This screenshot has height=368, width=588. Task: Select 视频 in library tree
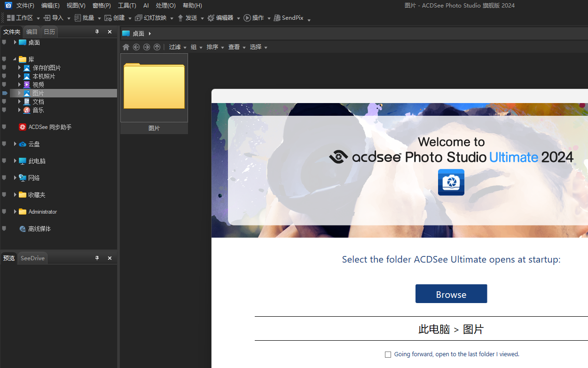point(33,85)
